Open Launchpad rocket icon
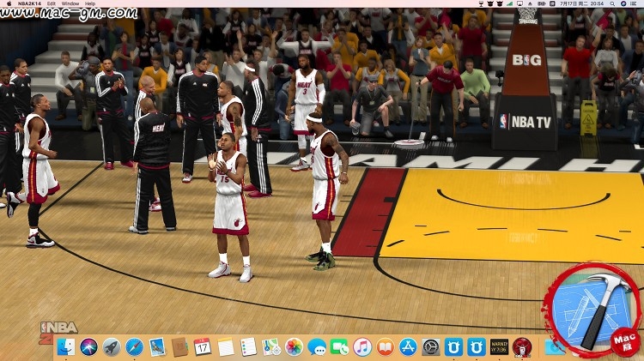Image resolution: width=644 pixels, height=361 pixels. (x=112, y=347)
